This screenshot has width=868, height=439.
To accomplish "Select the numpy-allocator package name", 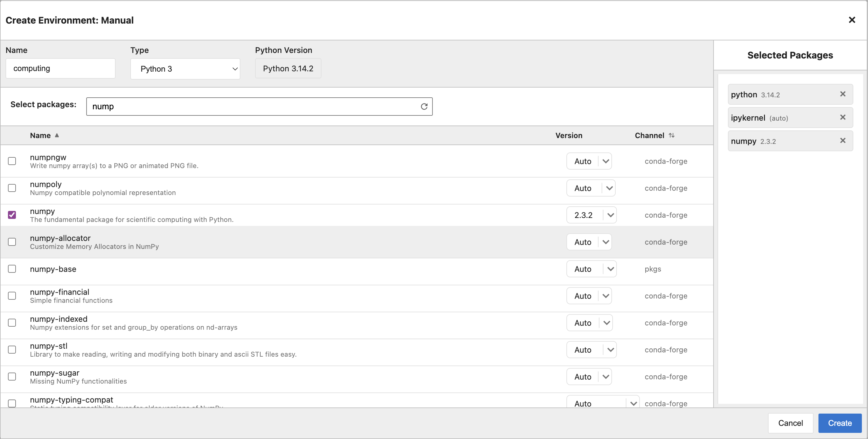I will (60, 238).
